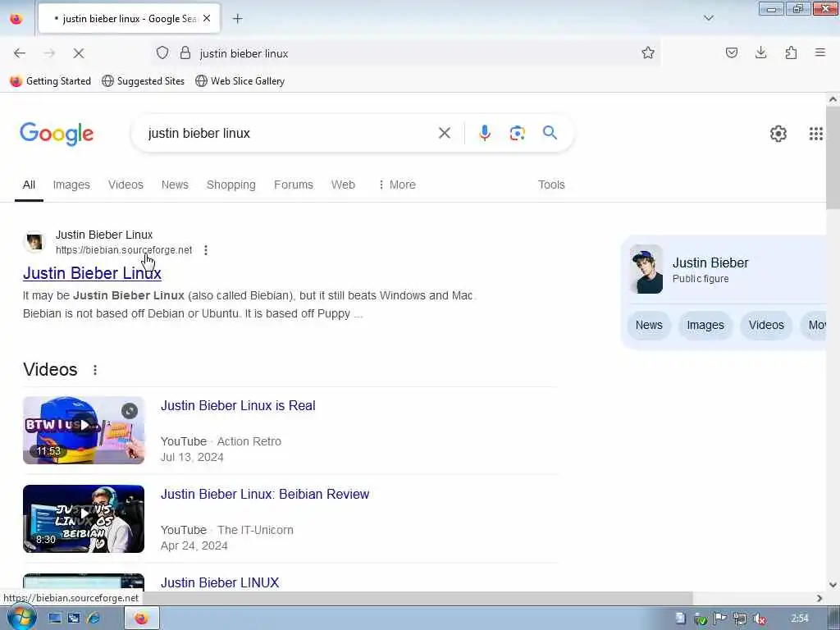Open the Justin Bieber Linux result link
This screenshot has height=630, width=840.
[92, 273]
